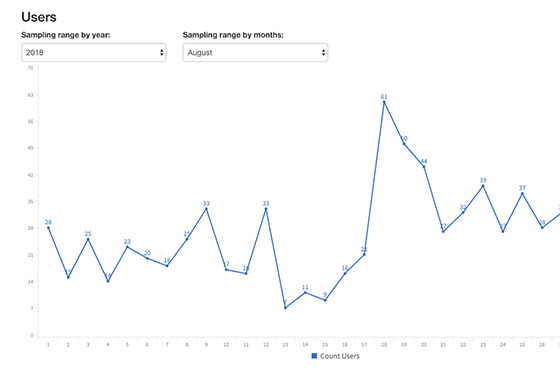Click the data point labeled 16 on day 16
The height and width of the screenshot is (374, 560).
click(x=345, y=274)
